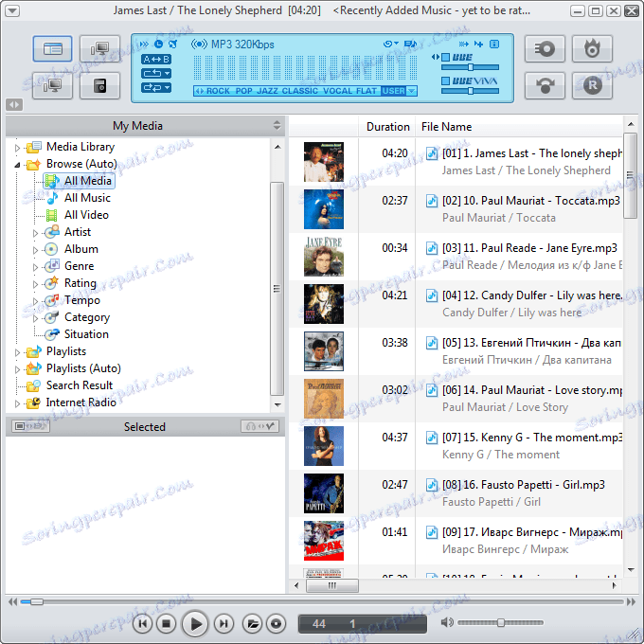Select All Video in the tree
The image size is (644, 644).
(87, 215)
